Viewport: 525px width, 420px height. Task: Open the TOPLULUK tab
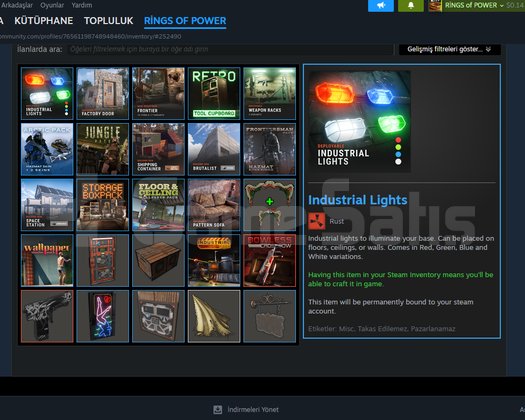(108, 21)
